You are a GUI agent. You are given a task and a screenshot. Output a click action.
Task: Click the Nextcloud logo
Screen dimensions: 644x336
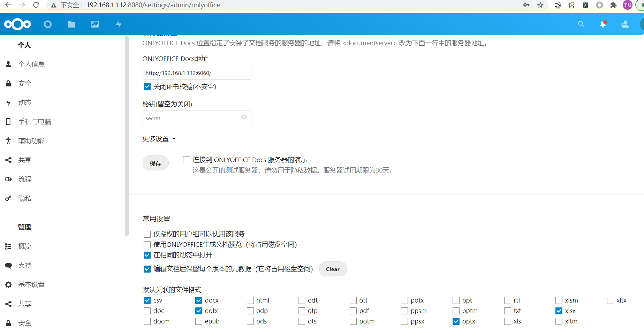click(x=17, y=24)
